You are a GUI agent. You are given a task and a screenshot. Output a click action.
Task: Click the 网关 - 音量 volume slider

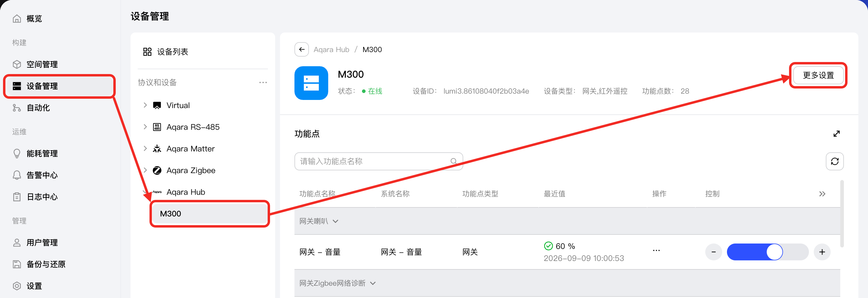click(768, 252)
